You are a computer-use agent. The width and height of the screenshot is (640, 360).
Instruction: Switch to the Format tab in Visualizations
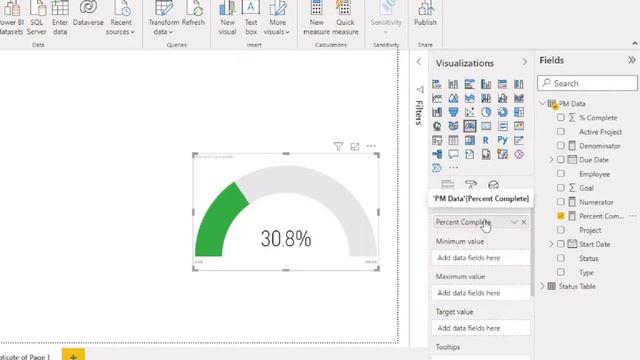(471, 185)
